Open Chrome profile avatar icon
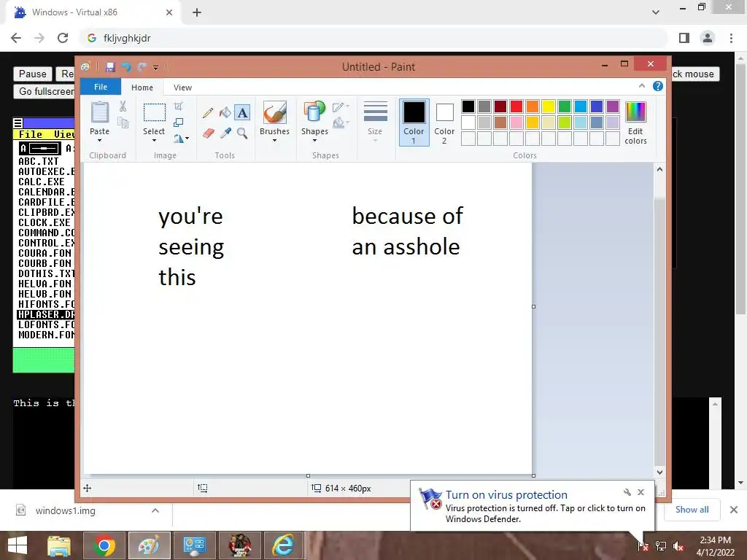 point(708,38)
